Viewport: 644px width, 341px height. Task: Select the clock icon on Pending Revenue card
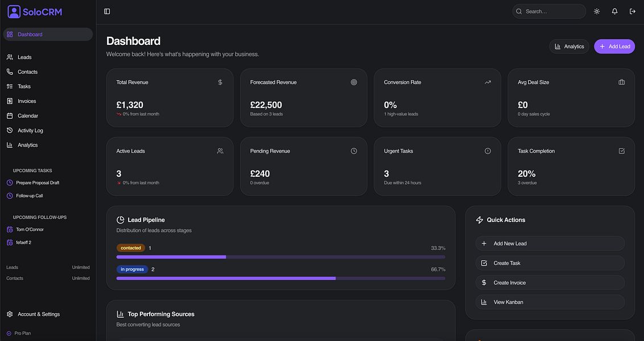[353, 151]
